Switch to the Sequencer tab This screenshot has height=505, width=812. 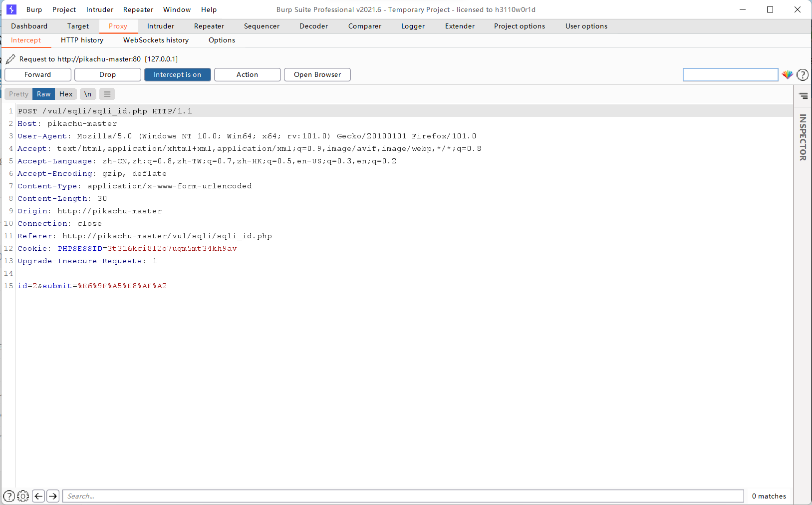[x=262, y=26]
